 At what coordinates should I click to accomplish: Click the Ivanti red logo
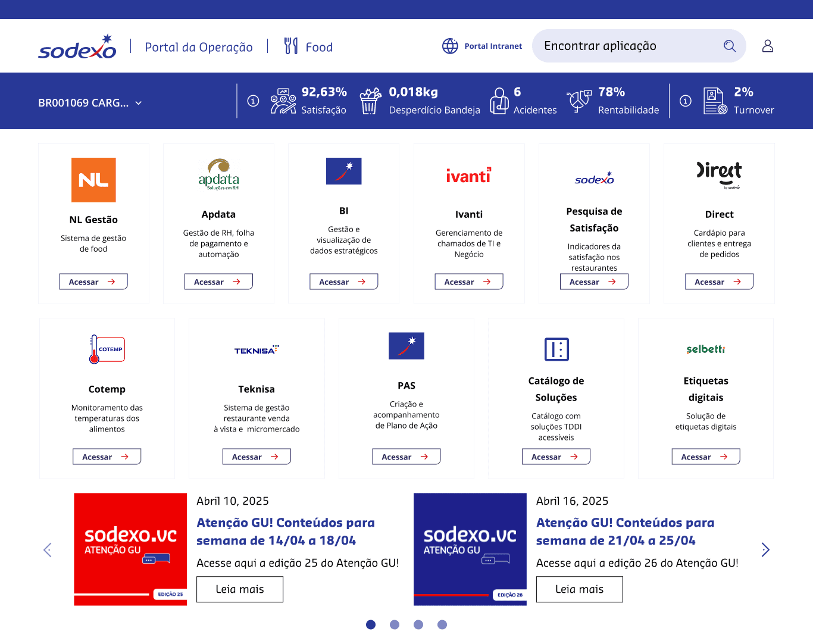tap(469, 175)
